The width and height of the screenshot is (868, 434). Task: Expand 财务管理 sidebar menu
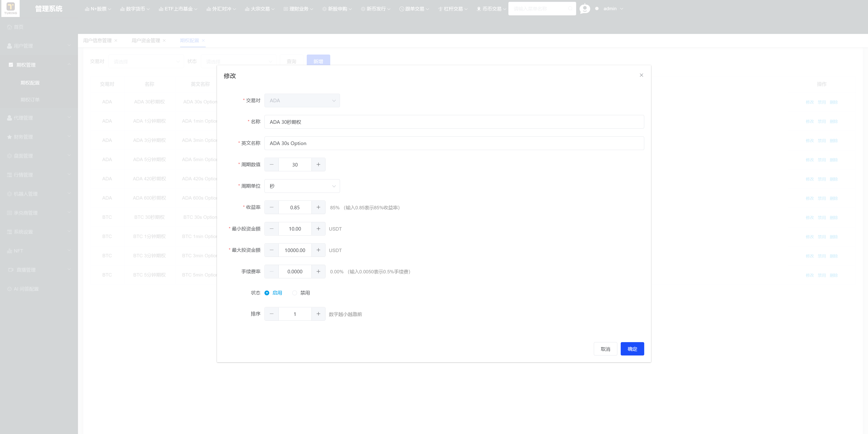point(39,137)
